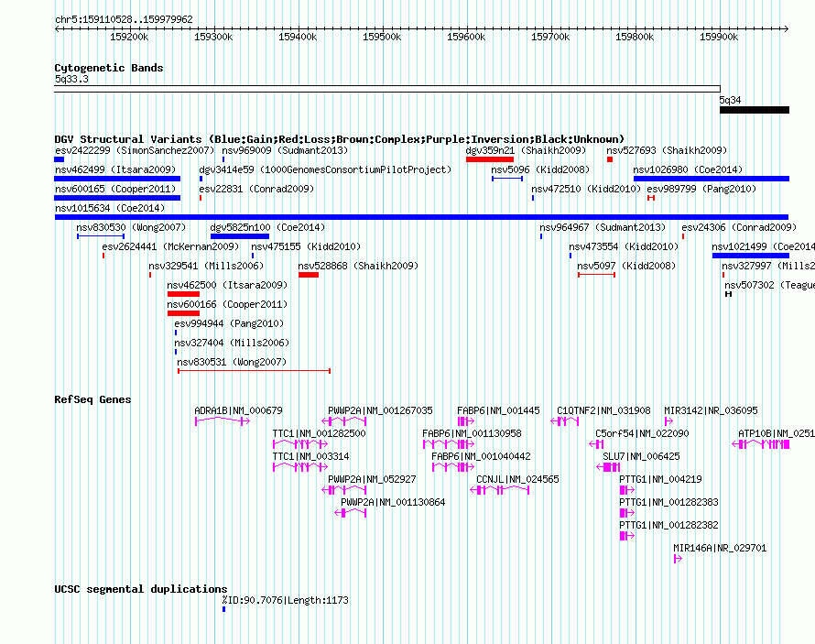
Task: Click the PWWP2A|NM_001267035 gene glyph
Action: [344, 421]
